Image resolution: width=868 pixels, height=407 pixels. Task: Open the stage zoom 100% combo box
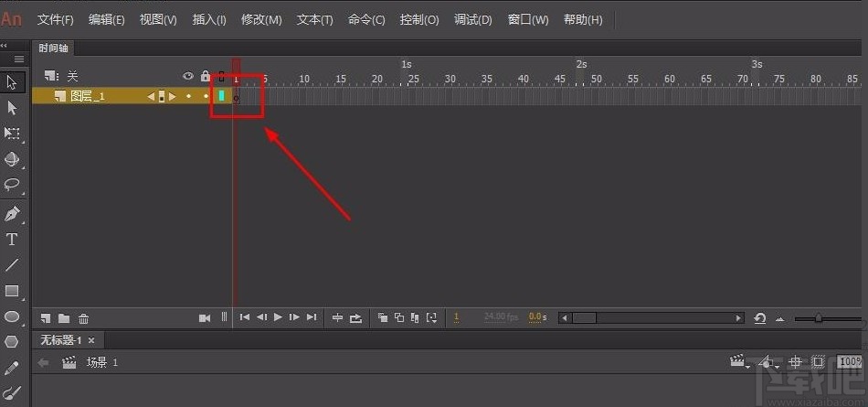850,361
